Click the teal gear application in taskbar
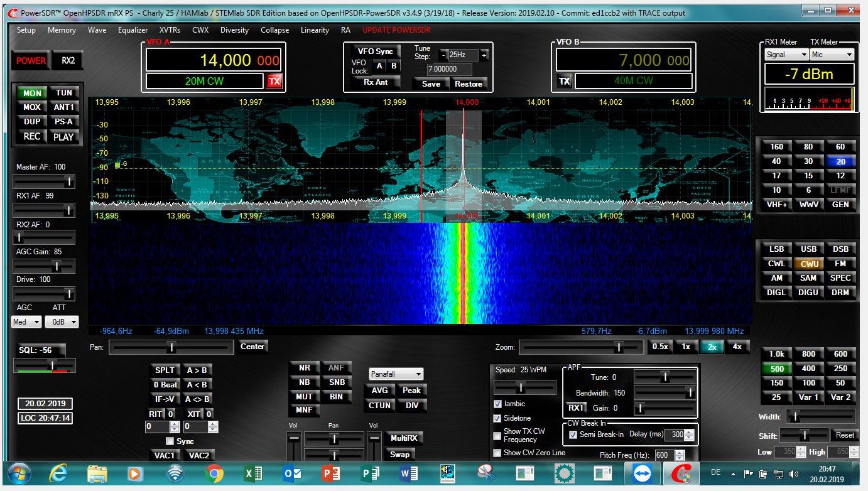Viewport: 868px width, 491px height. 565,474
